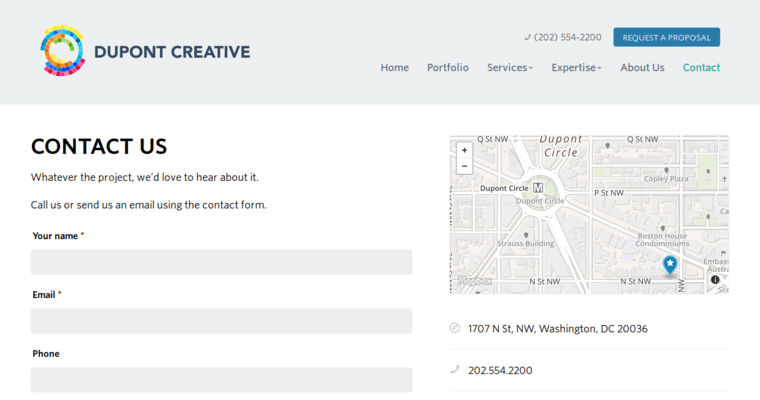Click the Mapbox logo on the map
Screen dimensions: 760x400
coord(475,282)
